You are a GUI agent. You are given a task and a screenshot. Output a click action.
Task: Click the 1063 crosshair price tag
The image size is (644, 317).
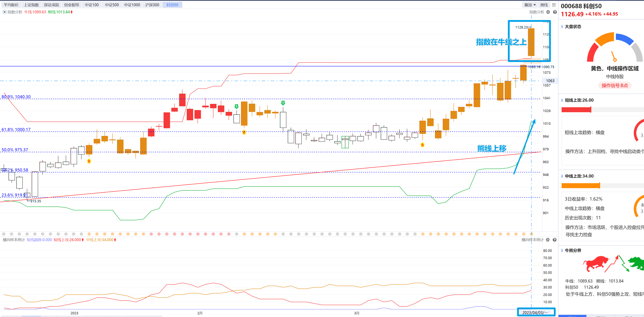click(550, 81)
